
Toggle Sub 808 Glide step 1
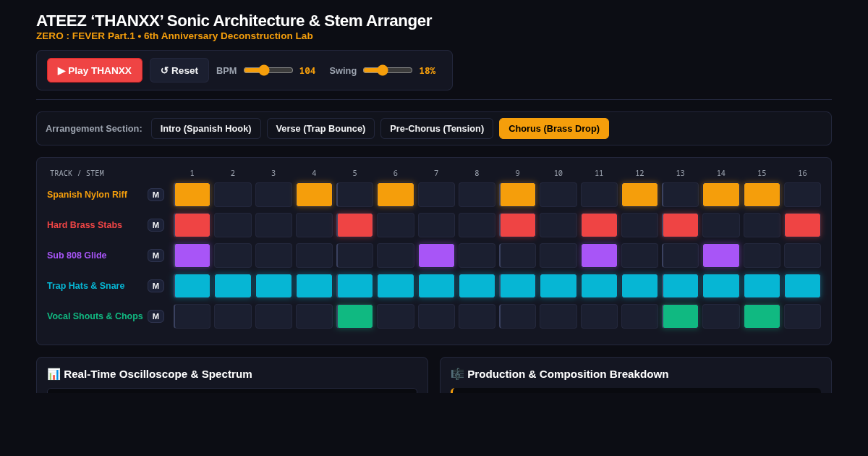pos(192,256)
